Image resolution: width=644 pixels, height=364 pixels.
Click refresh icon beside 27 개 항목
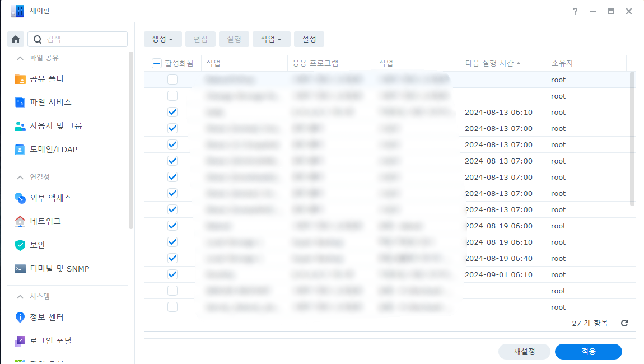[624, 323]
